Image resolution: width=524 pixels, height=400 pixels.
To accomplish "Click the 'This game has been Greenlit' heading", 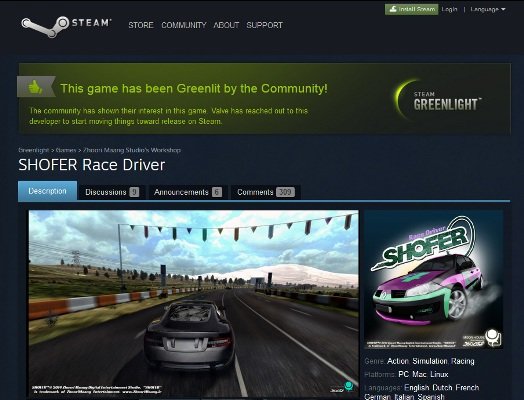I will coord(194,89).
